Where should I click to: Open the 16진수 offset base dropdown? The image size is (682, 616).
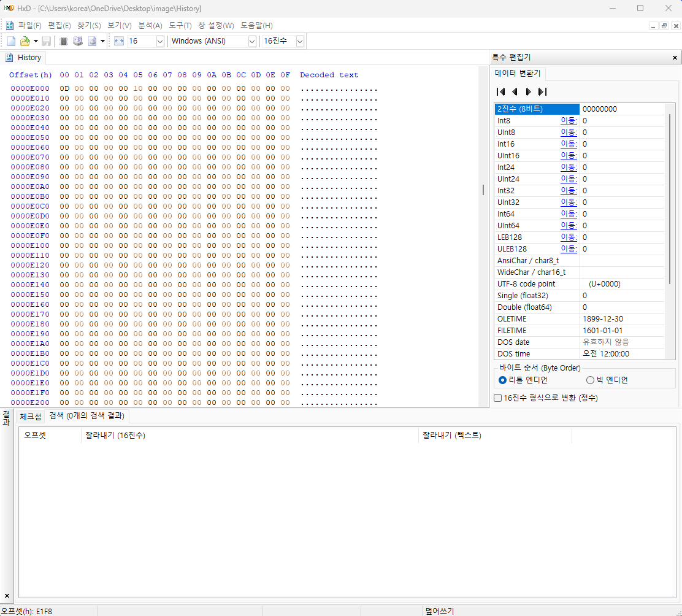click(300, 41)
